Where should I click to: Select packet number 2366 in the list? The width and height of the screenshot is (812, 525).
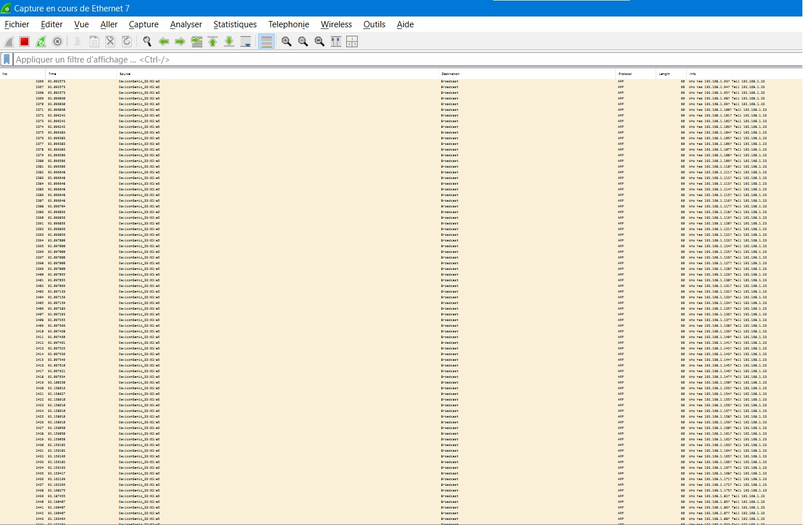point(401,81)
